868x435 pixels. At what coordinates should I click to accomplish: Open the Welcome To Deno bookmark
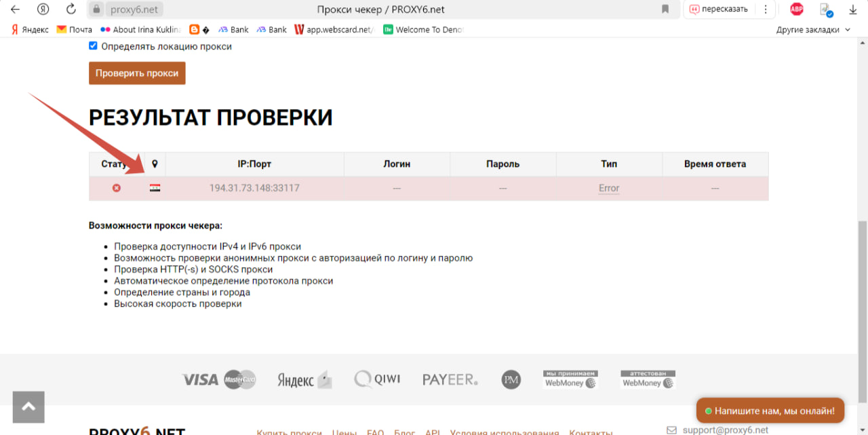423,30
